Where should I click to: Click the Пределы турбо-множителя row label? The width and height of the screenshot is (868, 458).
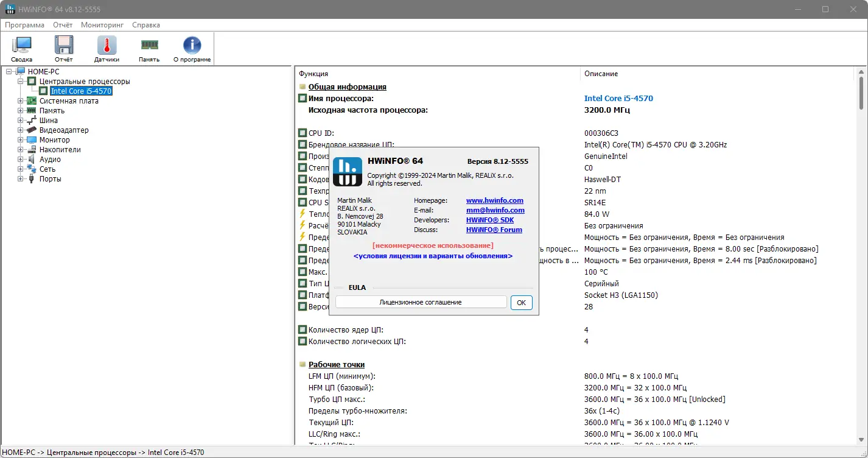358,411
